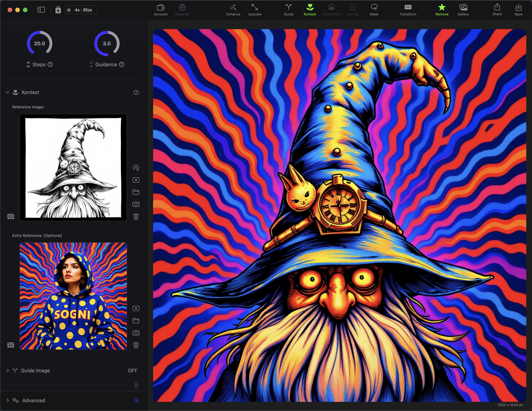Viewport: 532px width, 411px height.
Task: Select the Upscale tool
Action: (255, 10)
